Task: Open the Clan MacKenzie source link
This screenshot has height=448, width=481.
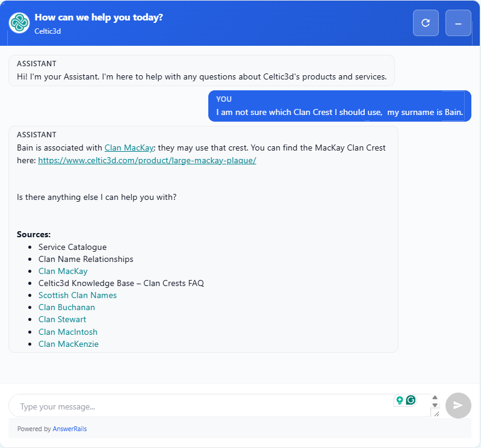Action: (69, 344)
